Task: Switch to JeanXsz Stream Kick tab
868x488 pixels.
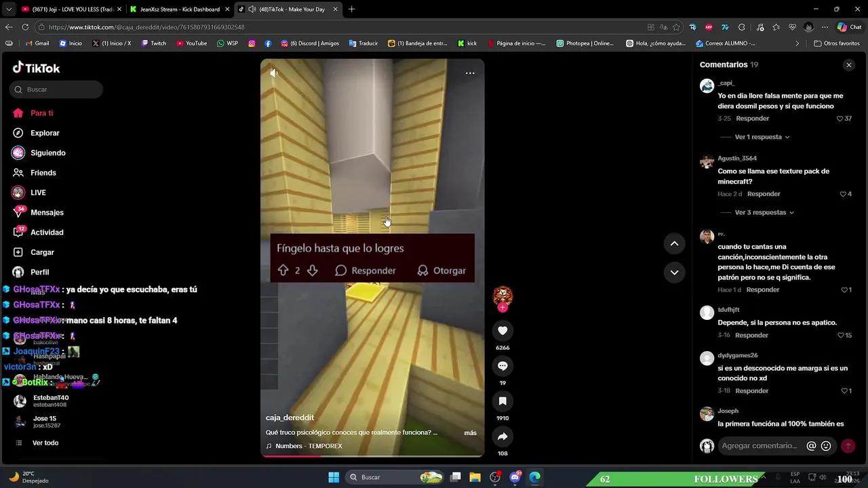Action: [180, 9]
